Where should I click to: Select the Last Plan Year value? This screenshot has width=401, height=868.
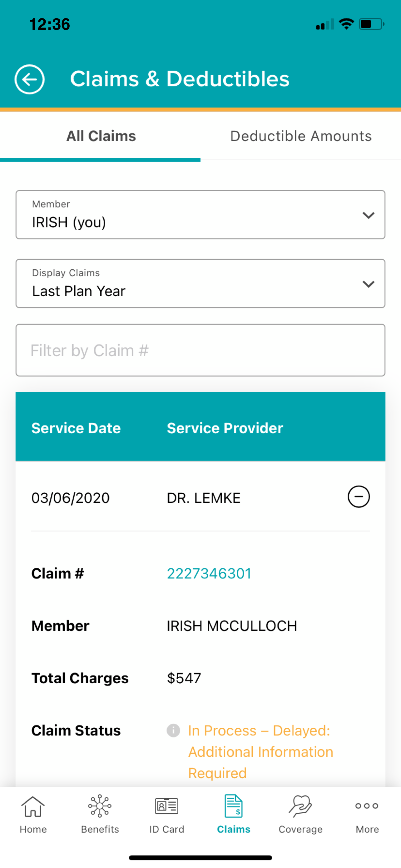point(79,291)
